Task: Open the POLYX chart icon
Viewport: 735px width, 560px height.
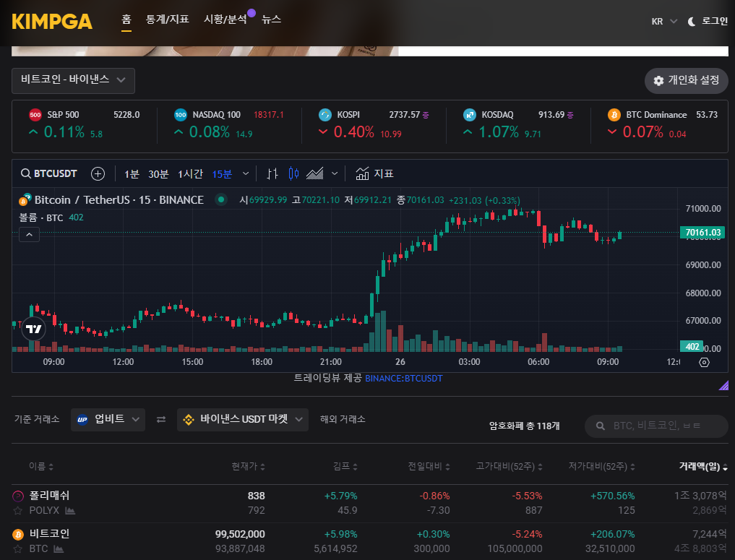Action: (x=70, y=511)
